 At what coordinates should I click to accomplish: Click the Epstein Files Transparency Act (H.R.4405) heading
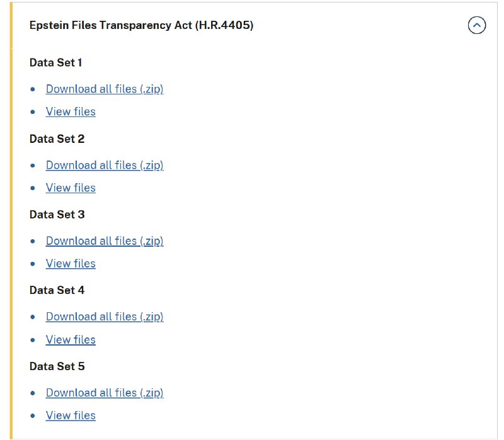pyautogui.click(x=141, y=26)
